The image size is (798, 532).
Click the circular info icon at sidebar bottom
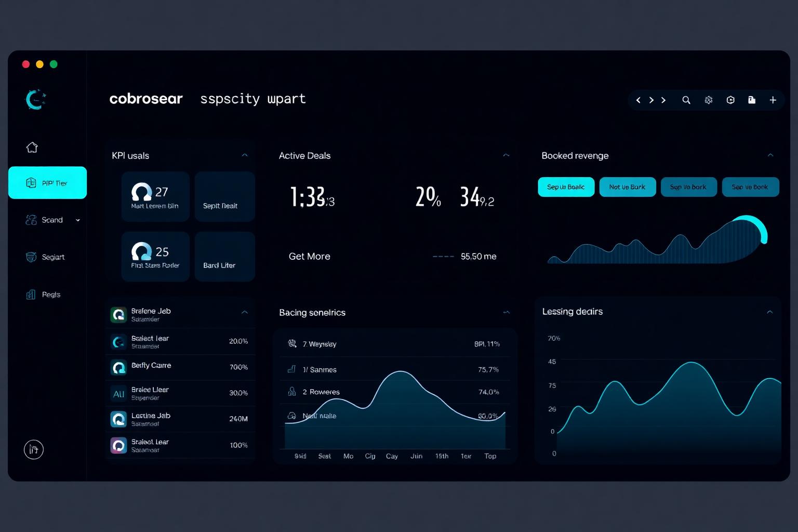click(34, 449)
